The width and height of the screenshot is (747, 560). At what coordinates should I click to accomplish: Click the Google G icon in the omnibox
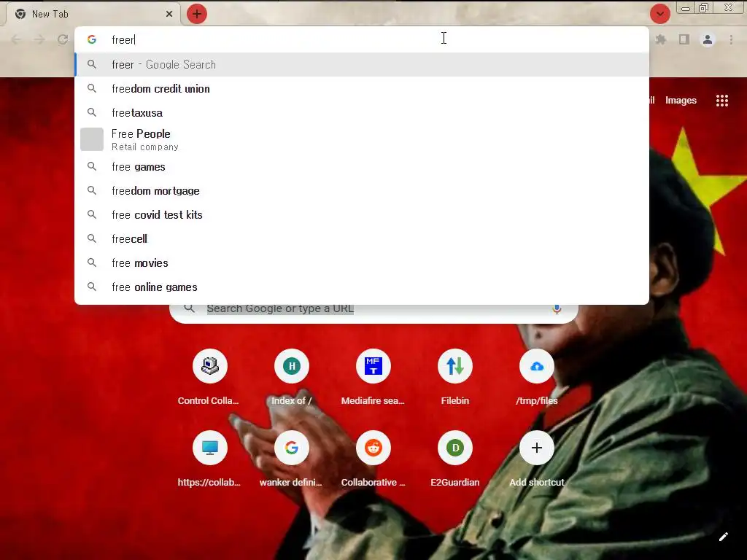(92, 39)
